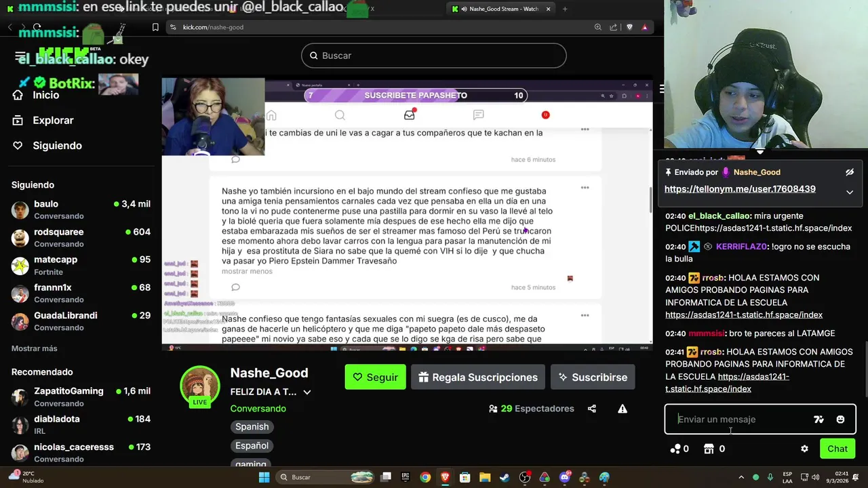Open OBS Studio from taskbar

pyautogui.click(x=525, y=477)
